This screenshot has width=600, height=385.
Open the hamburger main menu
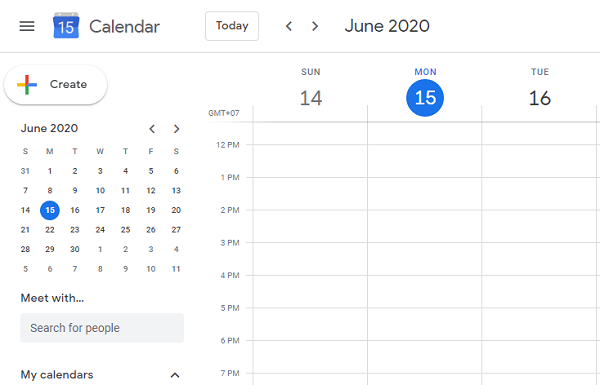tap(27, 26)
